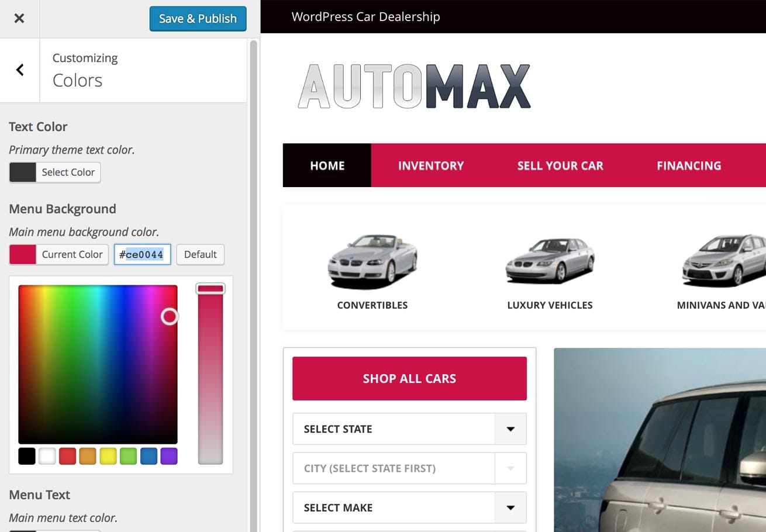766x532 pixels.
Task: Open the LUXURY VEHICLES category link
Action: point(550,305)
